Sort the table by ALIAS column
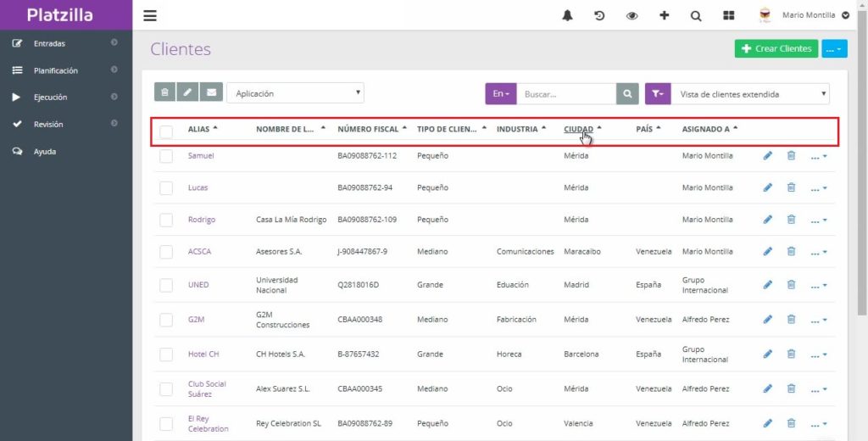 click(x=203, y=129)
